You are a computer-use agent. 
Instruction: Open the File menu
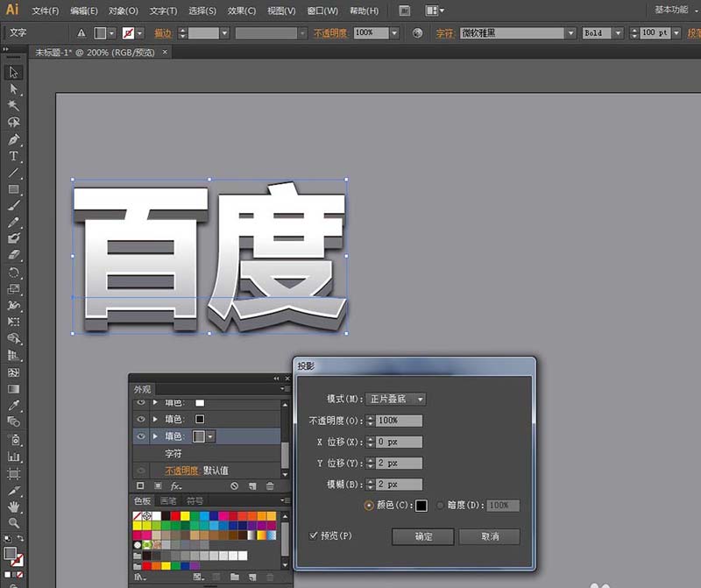click(x=46, y=11)
